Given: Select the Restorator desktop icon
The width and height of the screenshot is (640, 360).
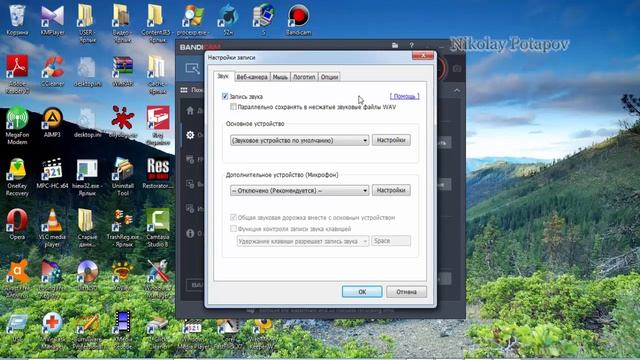Looking at the screenshot, I should (158, 174).
